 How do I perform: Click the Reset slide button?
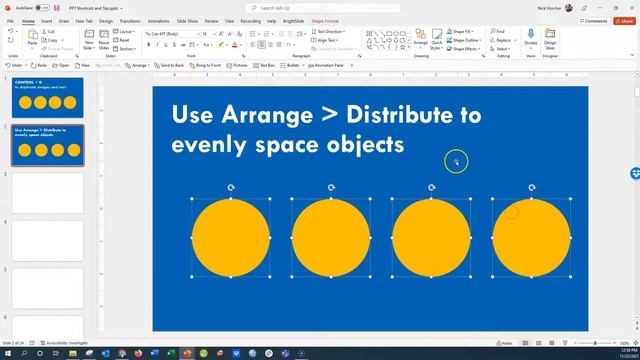point(121,40)
